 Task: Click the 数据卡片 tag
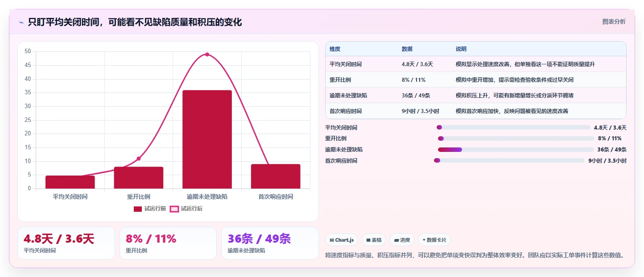click(x=434, y=240)
